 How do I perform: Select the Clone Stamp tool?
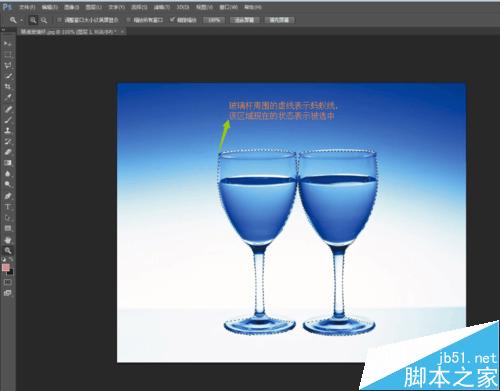point(8,131)
